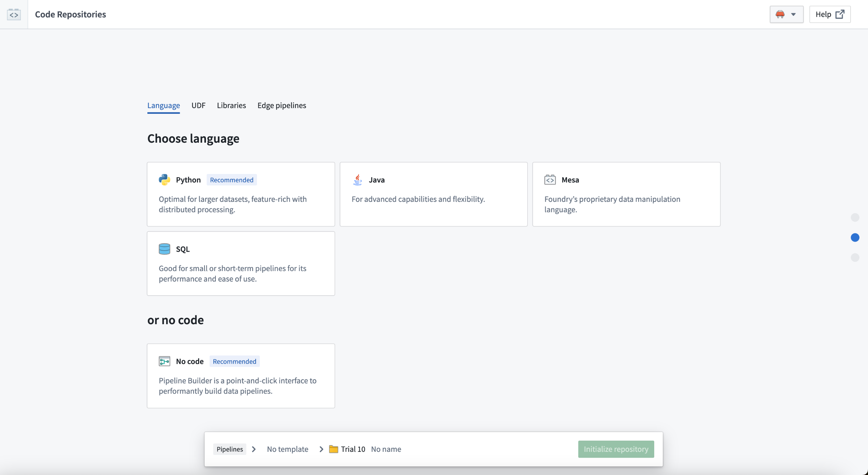This screenshot has width=868, height=475.
Task: Pick the Mesa language card
Action: coord(626,194)
